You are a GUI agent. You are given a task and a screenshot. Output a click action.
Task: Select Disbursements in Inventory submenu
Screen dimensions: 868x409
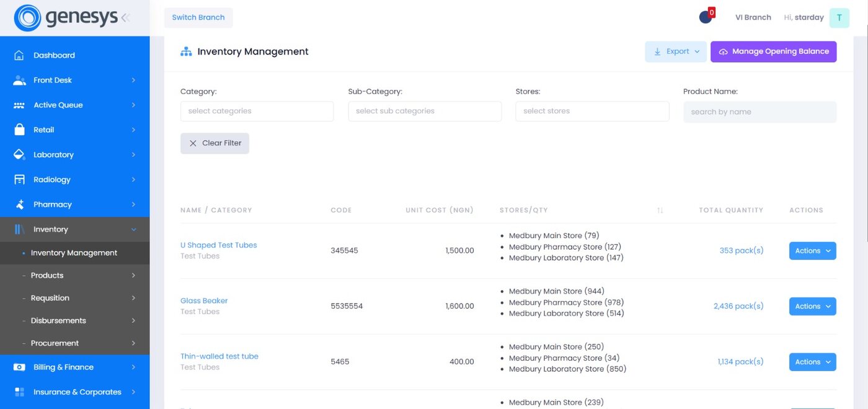(x=74, y=320)
